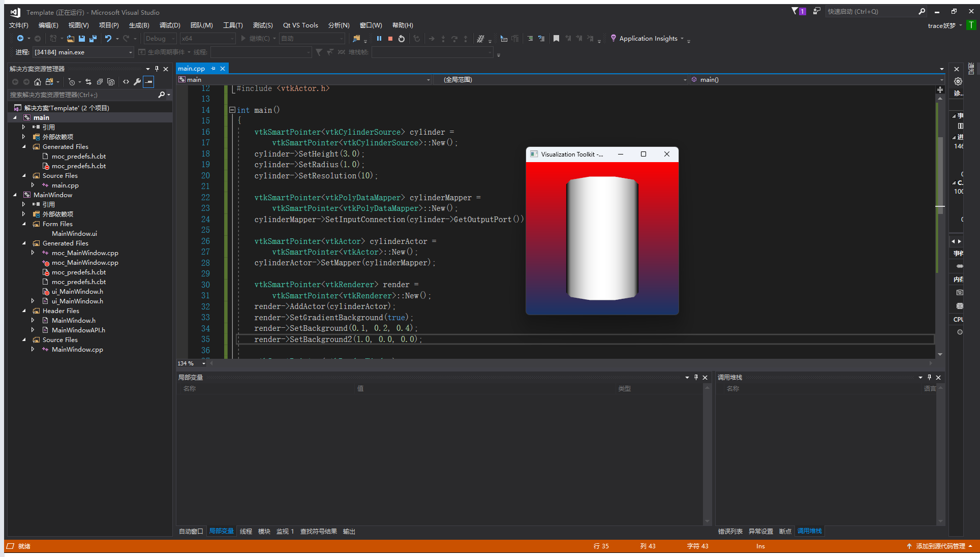The width and height of the screenshot is (980, 557).
Task: Toggle pin on main.cpp tab
Action: [213, 69]
